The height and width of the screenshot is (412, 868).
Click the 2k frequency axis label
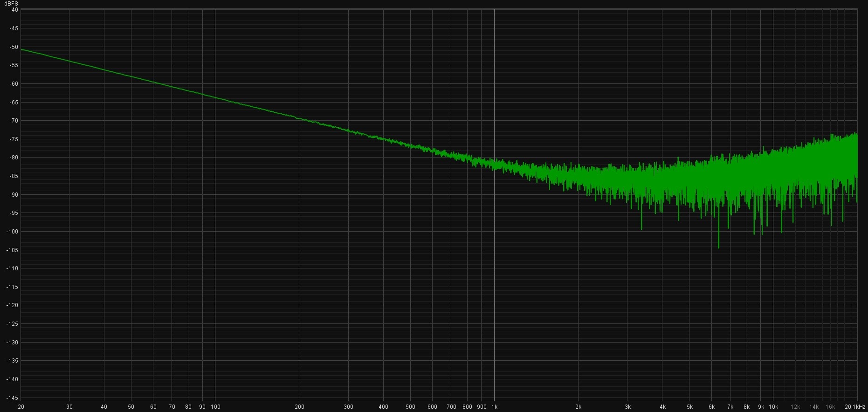(579, 407)
